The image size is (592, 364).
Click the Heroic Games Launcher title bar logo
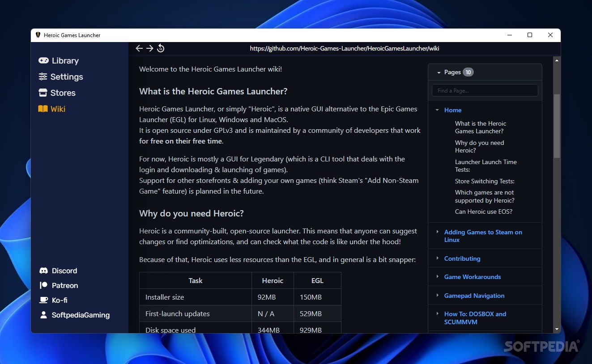(38, 35)
